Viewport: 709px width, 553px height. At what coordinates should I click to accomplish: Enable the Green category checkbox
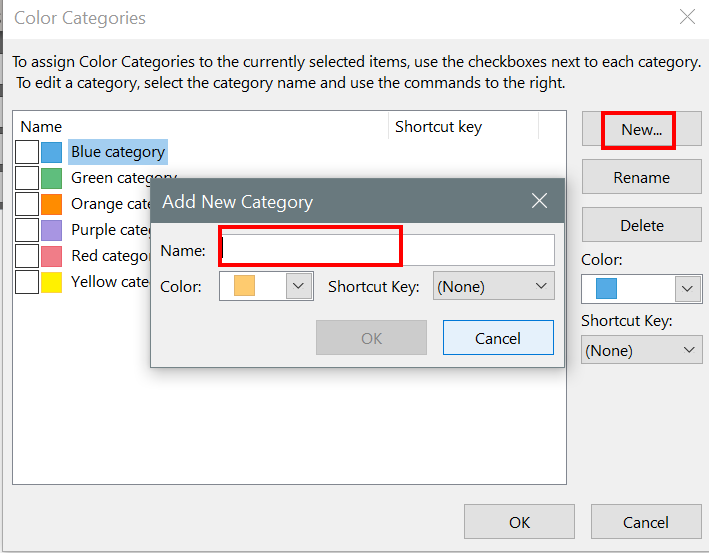click(x=27, y=178)
